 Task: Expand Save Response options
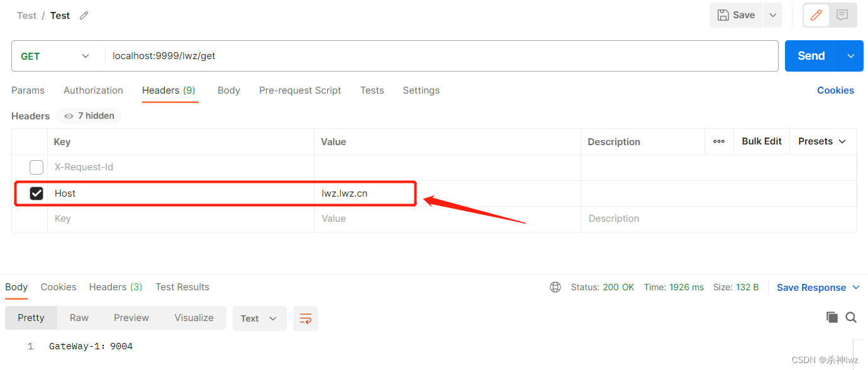pyautogui.click(x=856, y=287)
